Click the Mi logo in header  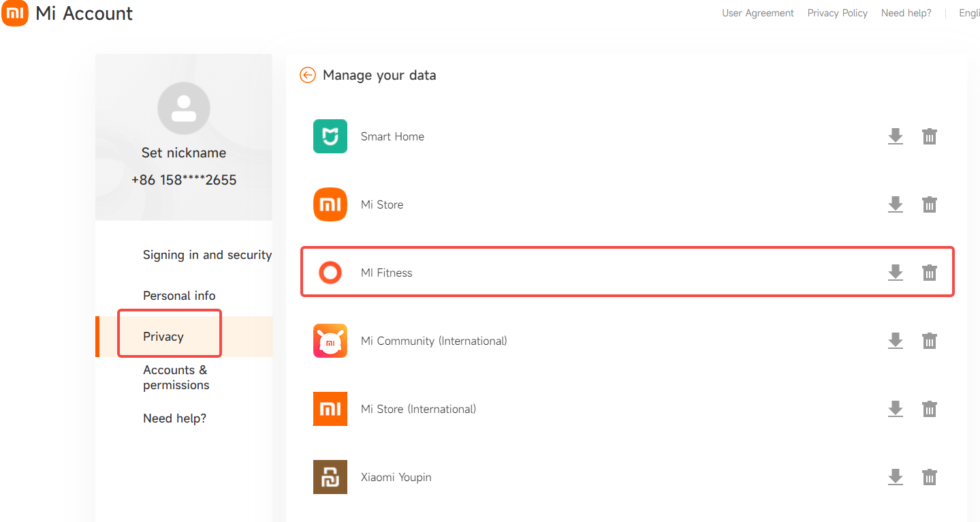[x=15, y=13]
